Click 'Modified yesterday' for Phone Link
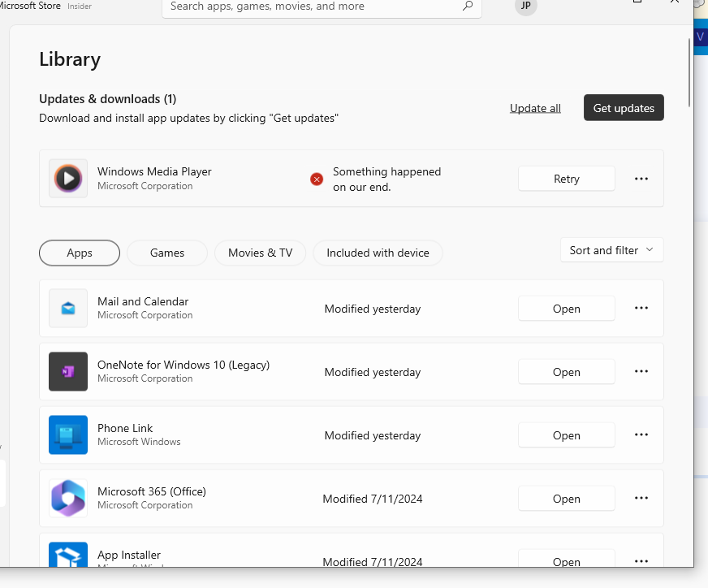 (373, 435)
